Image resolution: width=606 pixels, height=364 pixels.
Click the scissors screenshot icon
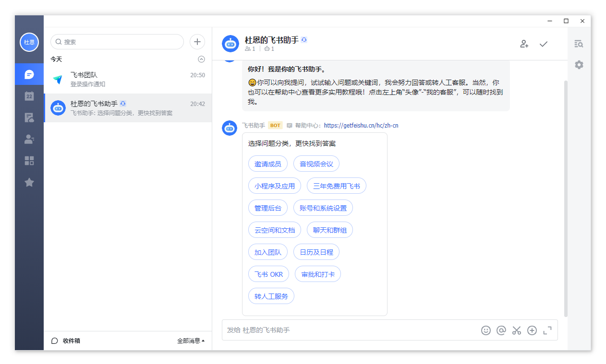coord(517,330)
